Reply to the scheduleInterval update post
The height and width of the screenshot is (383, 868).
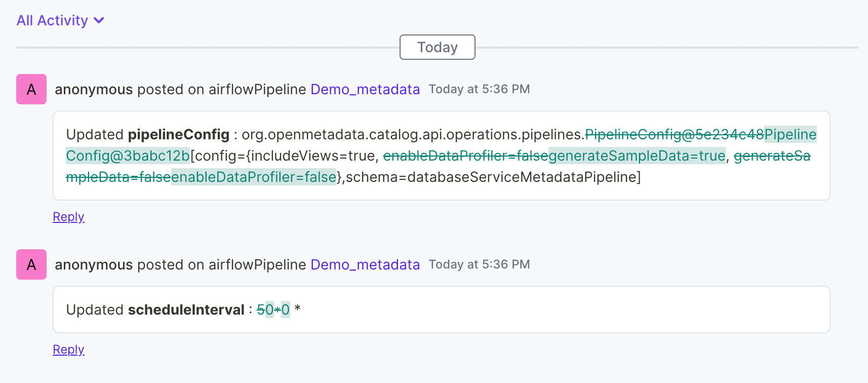tap(68, 350)
